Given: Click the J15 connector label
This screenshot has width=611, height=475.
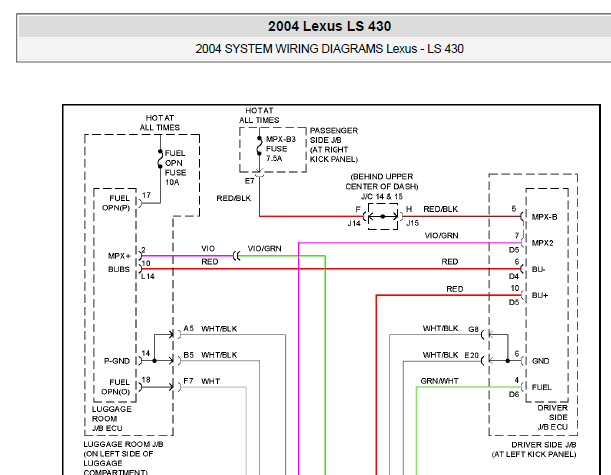Looking at the screenshot, I should (412, 223).
